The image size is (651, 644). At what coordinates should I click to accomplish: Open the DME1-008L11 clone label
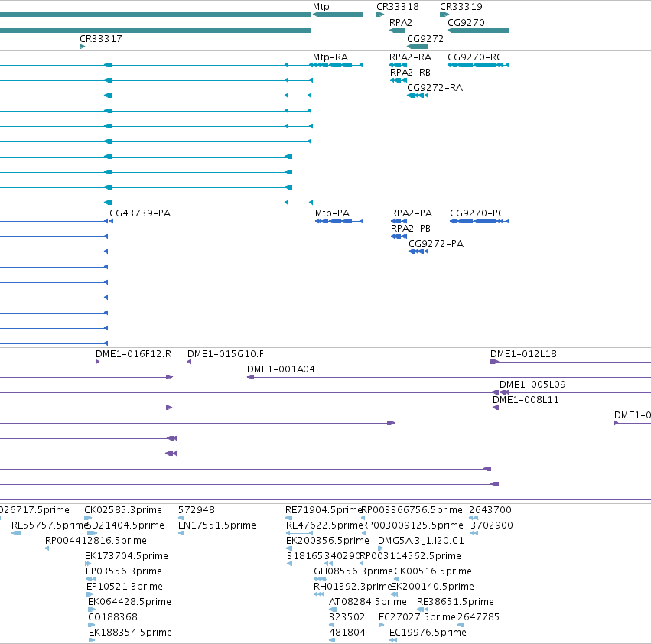click(x=526, y=400)
